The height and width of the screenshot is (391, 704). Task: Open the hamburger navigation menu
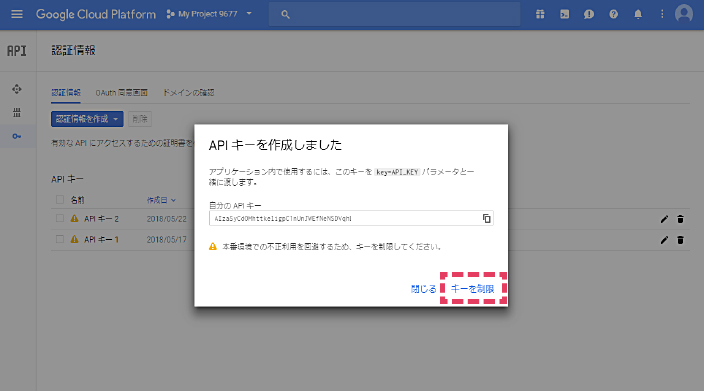point(17,14)
